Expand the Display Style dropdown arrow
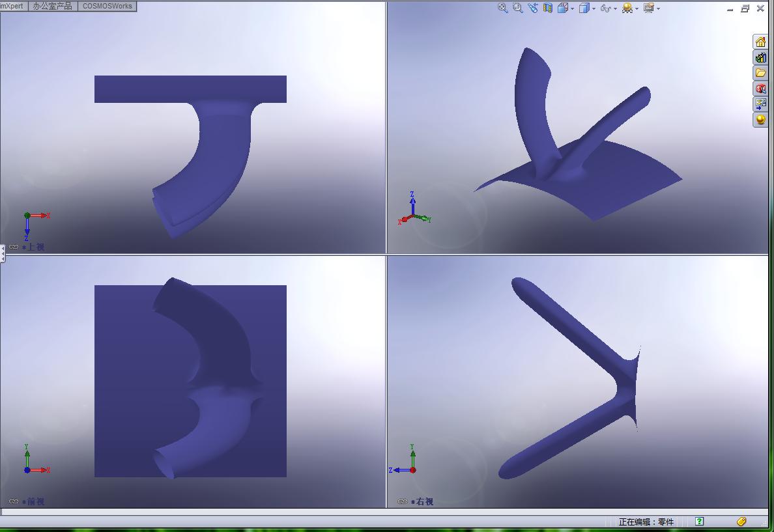 tap(594, 8)
